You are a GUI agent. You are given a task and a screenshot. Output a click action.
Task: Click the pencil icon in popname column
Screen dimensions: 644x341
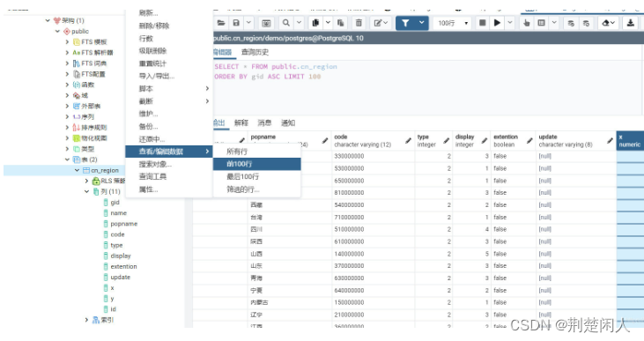tap(324, 141)
